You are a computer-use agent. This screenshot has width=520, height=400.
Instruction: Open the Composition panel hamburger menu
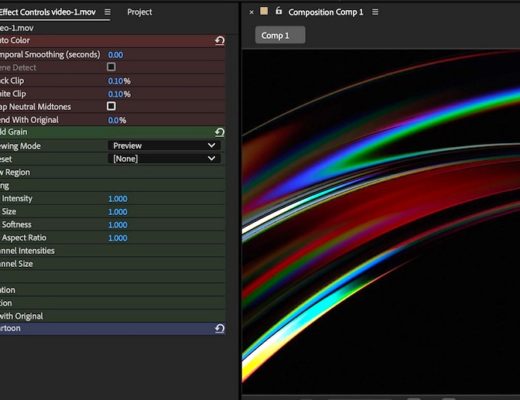click(x=375, y=12)
